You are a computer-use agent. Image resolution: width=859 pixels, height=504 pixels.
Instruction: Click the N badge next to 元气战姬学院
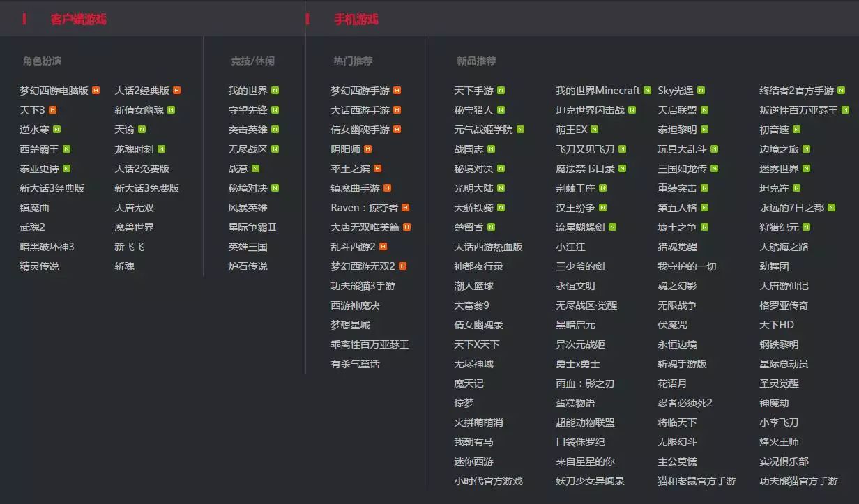(521, 130)
